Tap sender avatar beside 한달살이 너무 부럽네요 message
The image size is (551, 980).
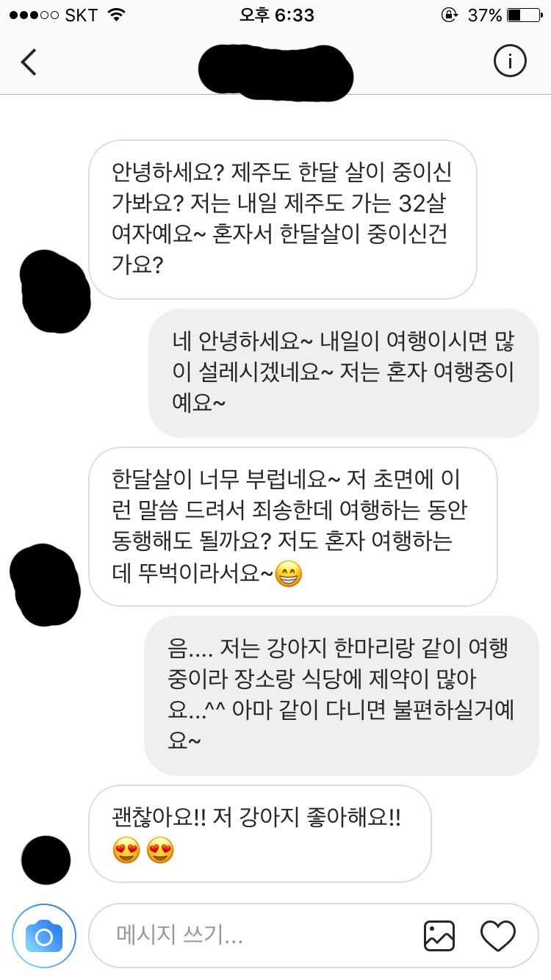click(x=46, y=585)
